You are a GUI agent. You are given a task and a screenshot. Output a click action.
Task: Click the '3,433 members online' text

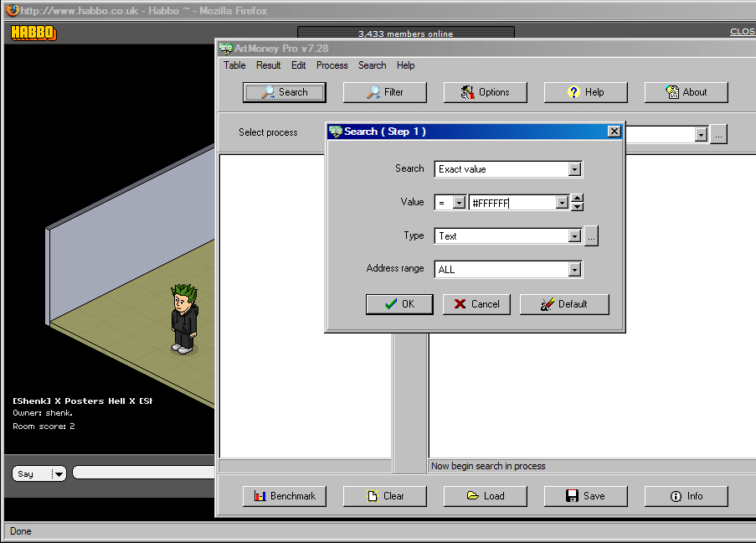(405, 34)
